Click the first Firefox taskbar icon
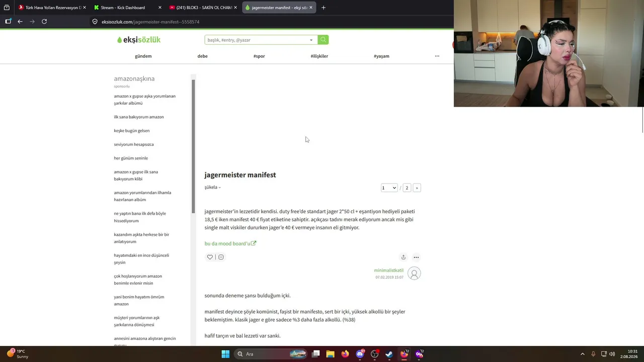 (x=345, y=354)
